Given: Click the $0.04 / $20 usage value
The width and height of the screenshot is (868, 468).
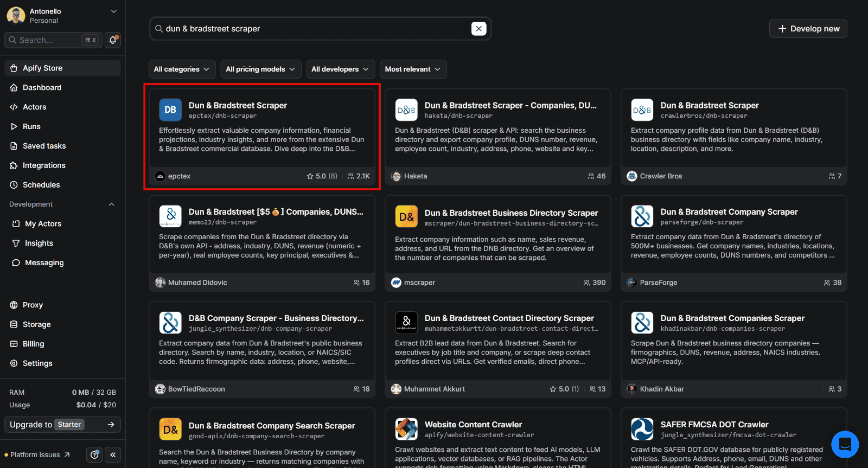Looking at the screenshot, I should 96,405.
